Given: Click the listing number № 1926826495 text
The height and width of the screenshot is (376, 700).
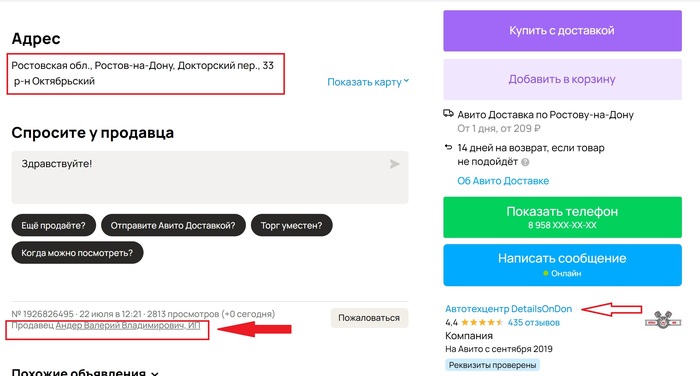Looking at the screenshot, I should pyautogui.click(x=42, y=314).
